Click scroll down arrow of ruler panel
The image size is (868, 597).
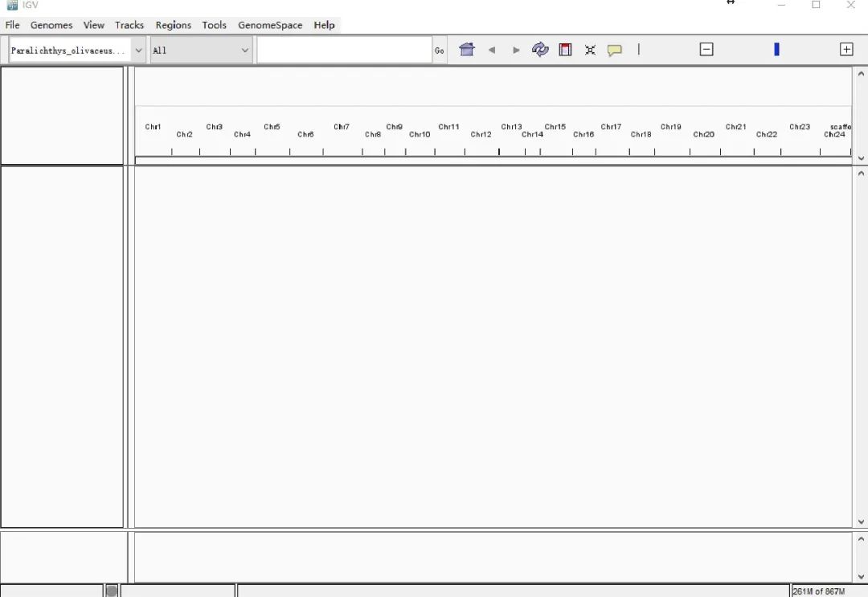[861, 158]
